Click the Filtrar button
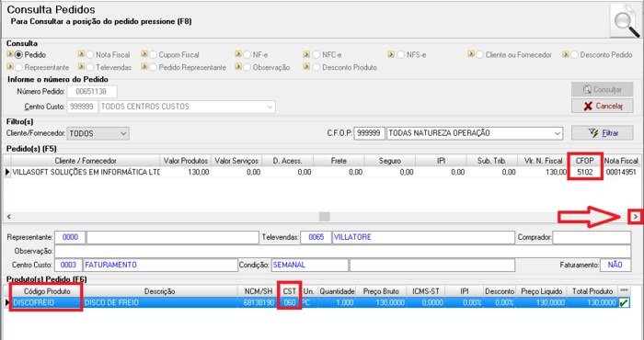Image resolution: width=644 pixels, height=340 pixels. 602,133
